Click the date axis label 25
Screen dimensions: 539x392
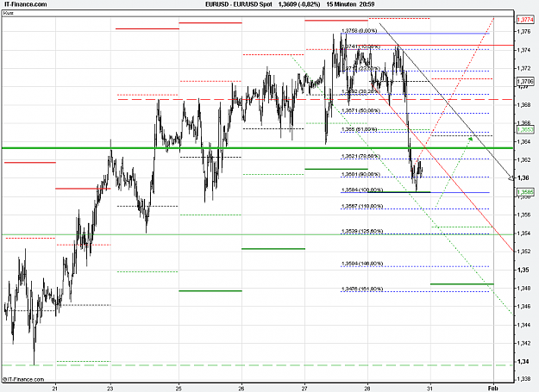click(x=179, y=389)
